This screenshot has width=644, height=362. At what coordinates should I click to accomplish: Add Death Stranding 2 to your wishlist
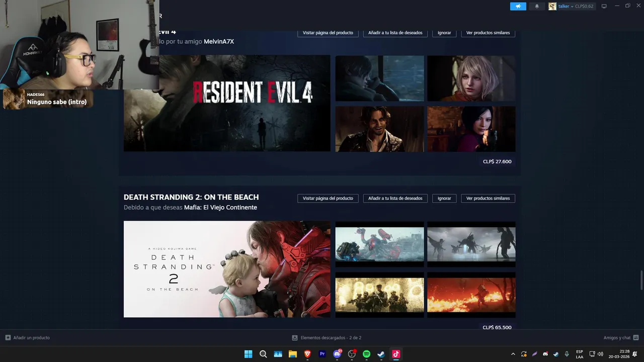pyautogui.click(x=395, y=198)
